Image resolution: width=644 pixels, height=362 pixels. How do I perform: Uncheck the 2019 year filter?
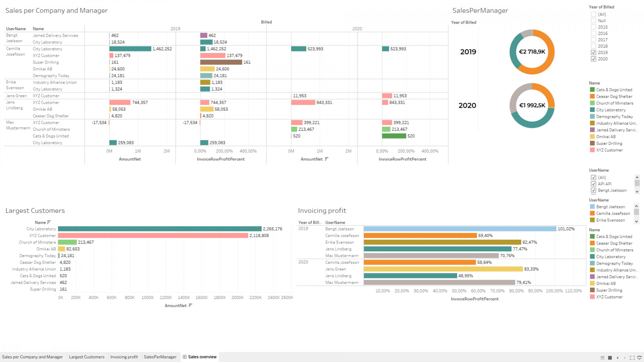pos(593,53)
